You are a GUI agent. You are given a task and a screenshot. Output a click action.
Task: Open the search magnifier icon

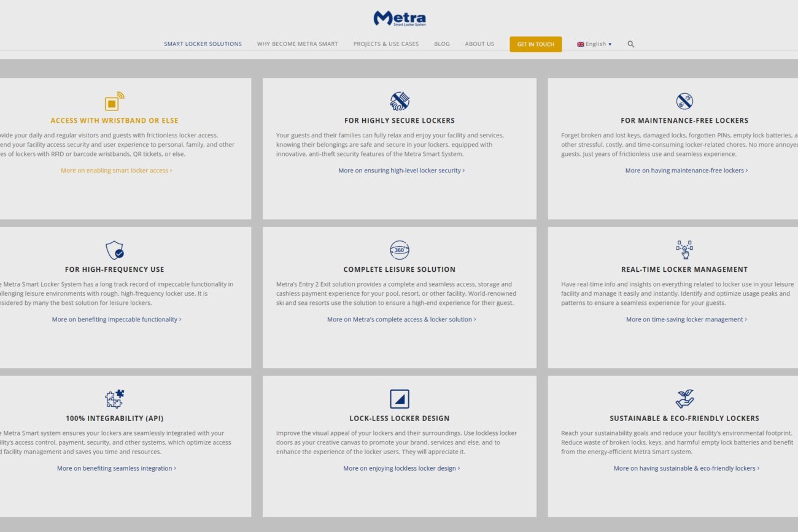tap(630, 44)
